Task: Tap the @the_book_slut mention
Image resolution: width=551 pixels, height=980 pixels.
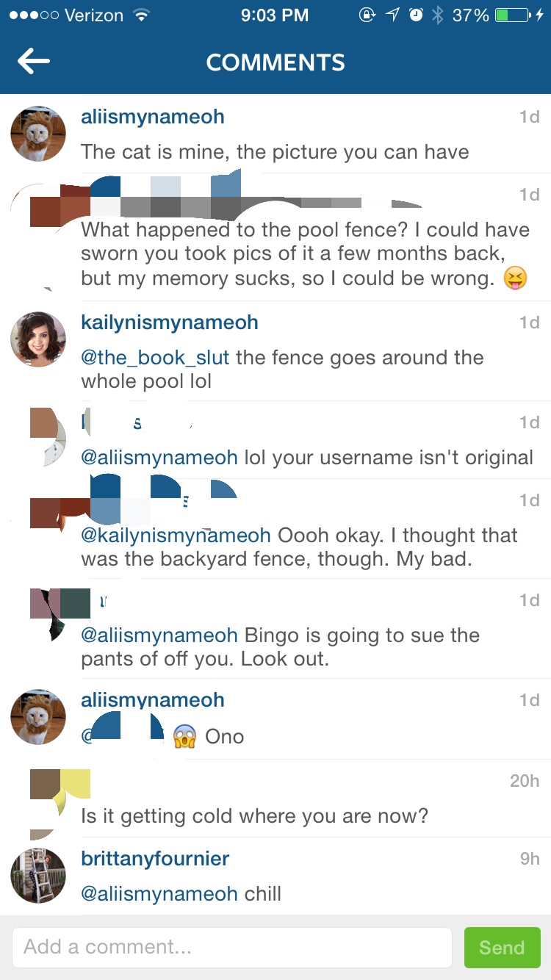Action: [155, 358]
